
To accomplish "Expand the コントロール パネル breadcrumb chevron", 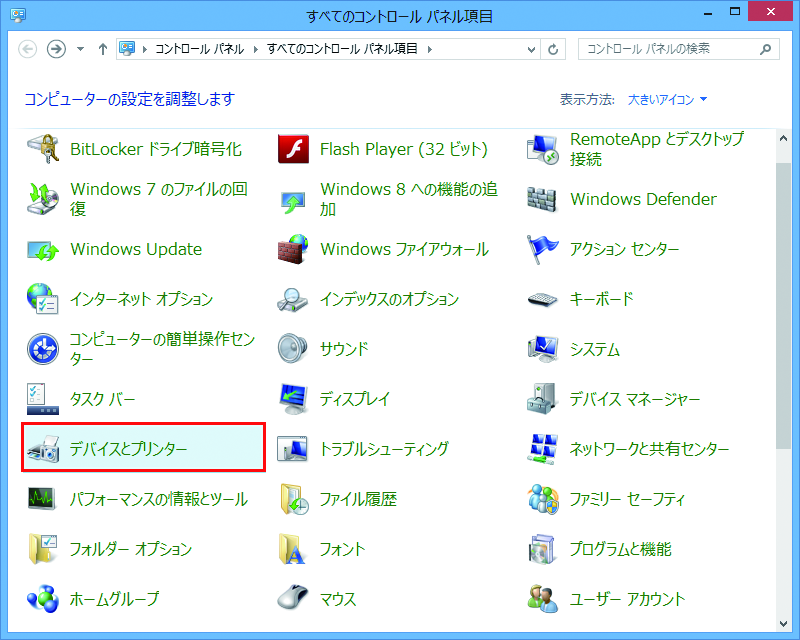I will (x=258, y=49).
